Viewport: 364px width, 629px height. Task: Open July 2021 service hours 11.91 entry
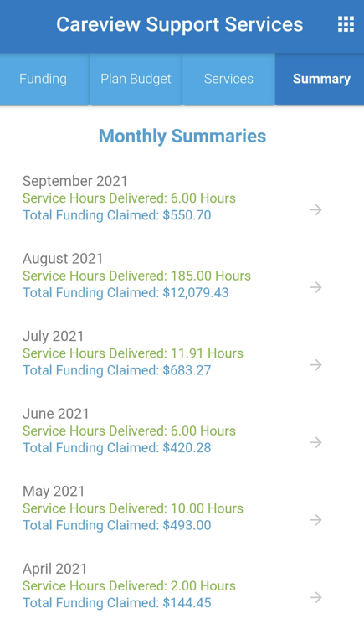click(133, 353)
